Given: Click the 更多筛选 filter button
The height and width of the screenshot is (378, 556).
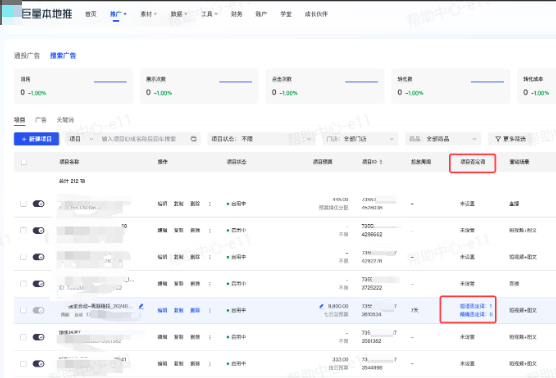Looking at the screenshot, I should tap(511, 139).
